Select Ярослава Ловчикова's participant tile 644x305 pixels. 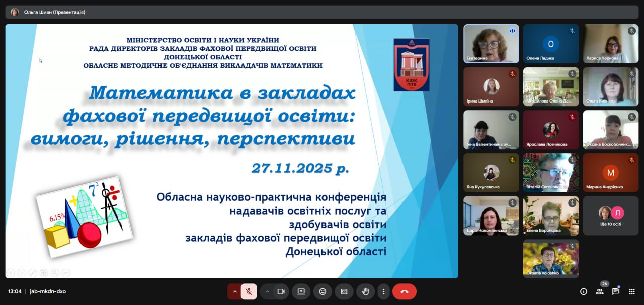tap(551, 130)
